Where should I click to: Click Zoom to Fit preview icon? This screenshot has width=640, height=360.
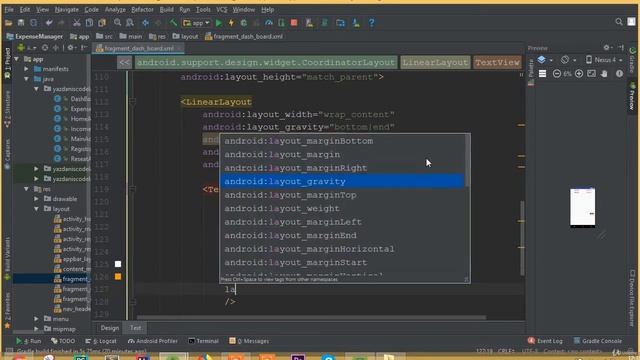[591, 73]
